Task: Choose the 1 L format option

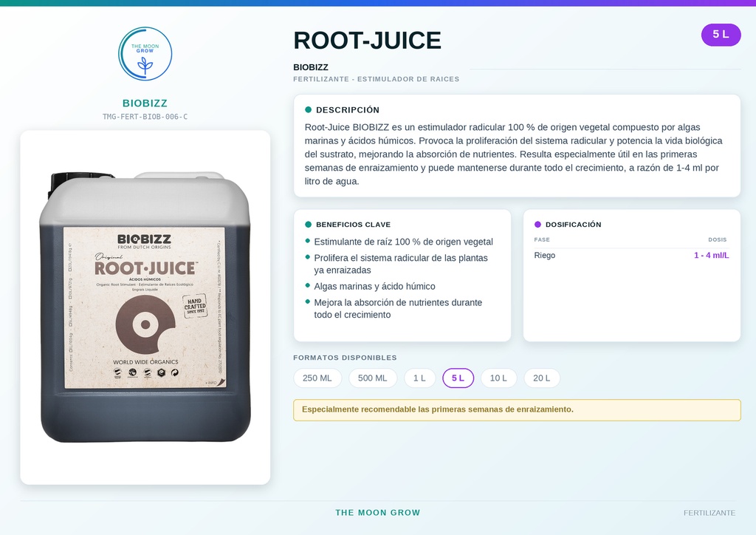Action: point(419,378)
